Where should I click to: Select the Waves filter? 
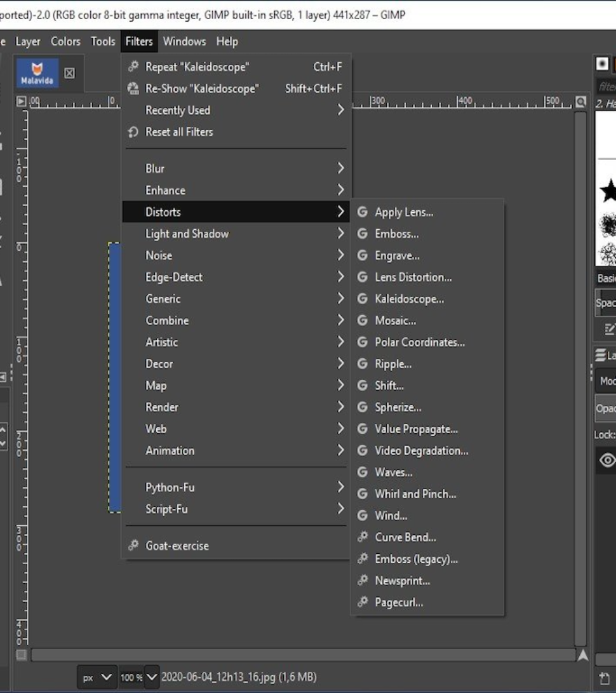[x=427, y=471]
